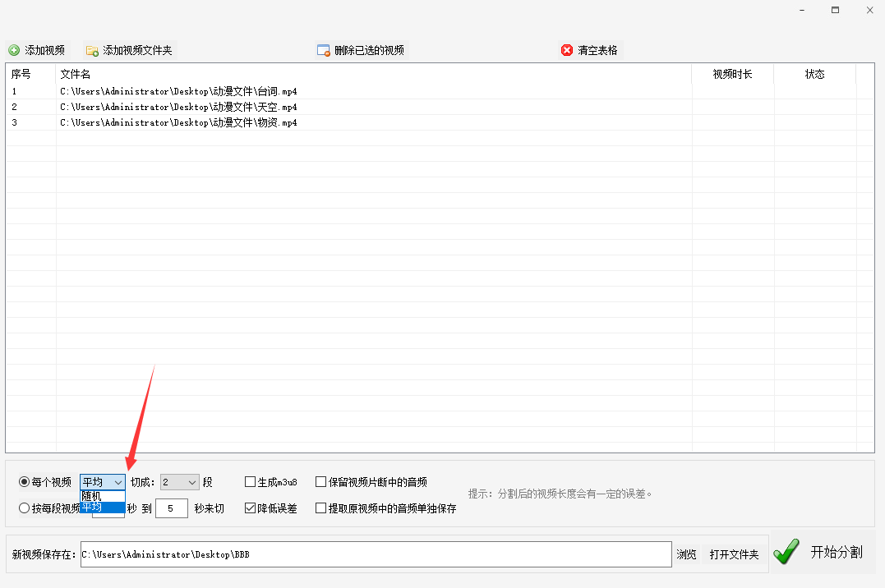
Task: Click the 视频时长 column header
Action: [732, 74]
